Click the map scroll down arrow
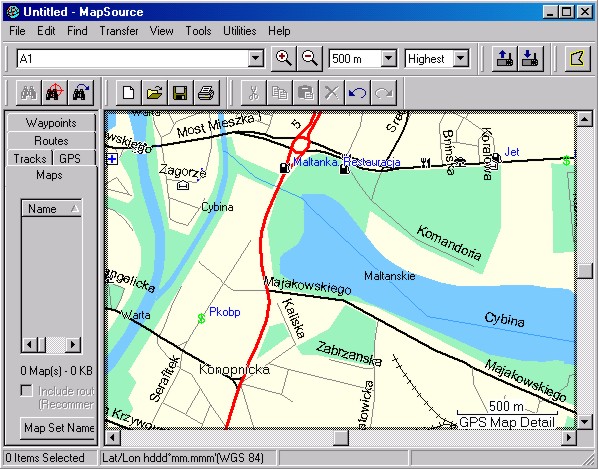 pos(584,421)
